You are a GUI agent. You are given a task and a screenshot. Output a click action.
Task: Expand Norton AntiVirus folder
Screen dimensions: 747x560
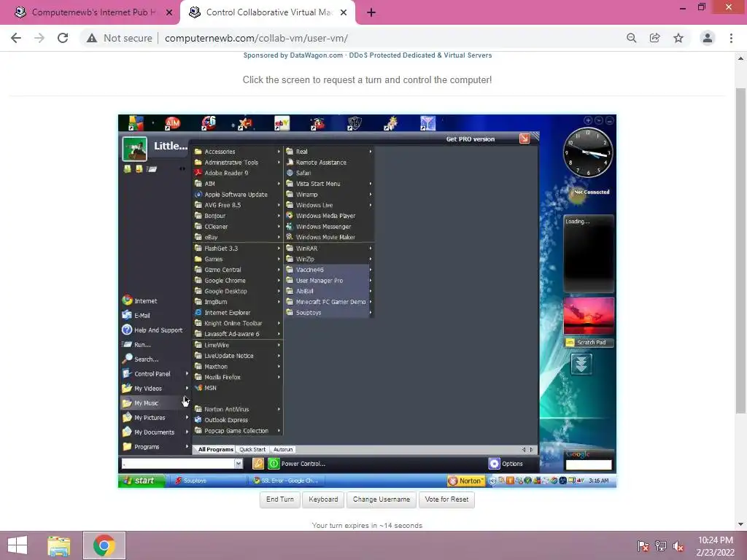pos(237,409)
